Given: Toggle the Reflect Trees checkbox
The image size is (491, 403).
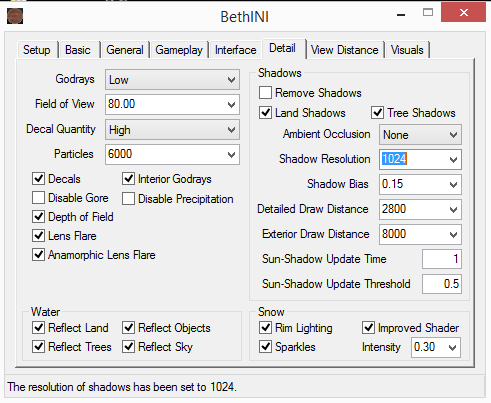Looking at the screenshot, I should (x=38, y=347).
